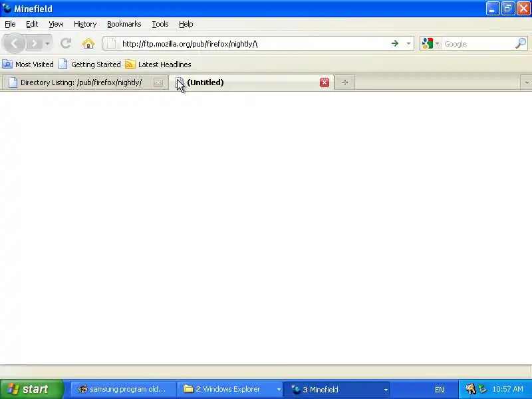The image size is (532, 399).
Task: Open the Google search engine selector
Action: (x=430, y=43)
